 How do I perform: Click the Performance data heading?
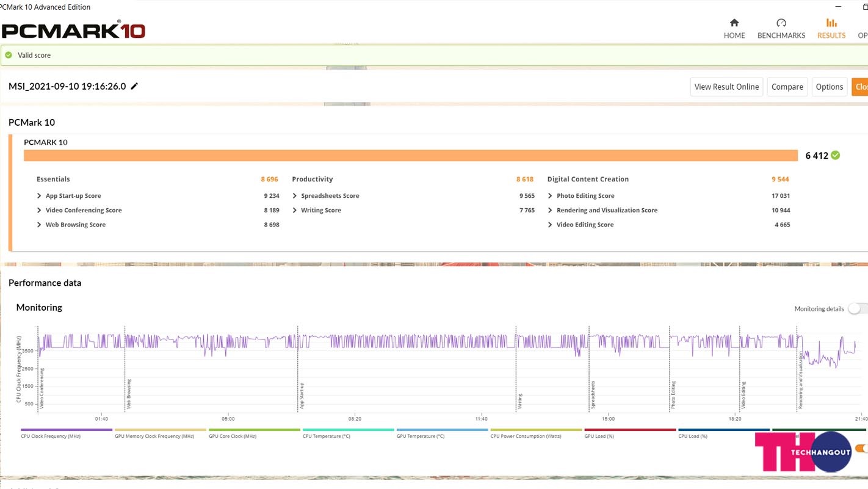click(x=45, y=283)
